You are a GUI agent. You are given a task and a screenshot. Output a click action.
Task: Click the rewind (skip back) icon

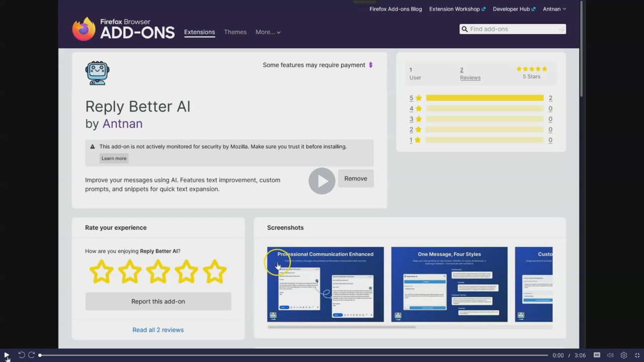click(x=21, y=355)
